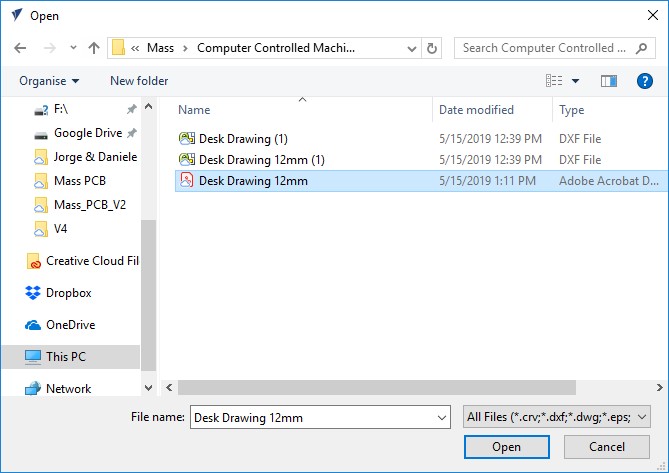This screenshot has height=473, width=669.
Task: Select the Desk Drawing (1) DXF file
Action: 243,139
